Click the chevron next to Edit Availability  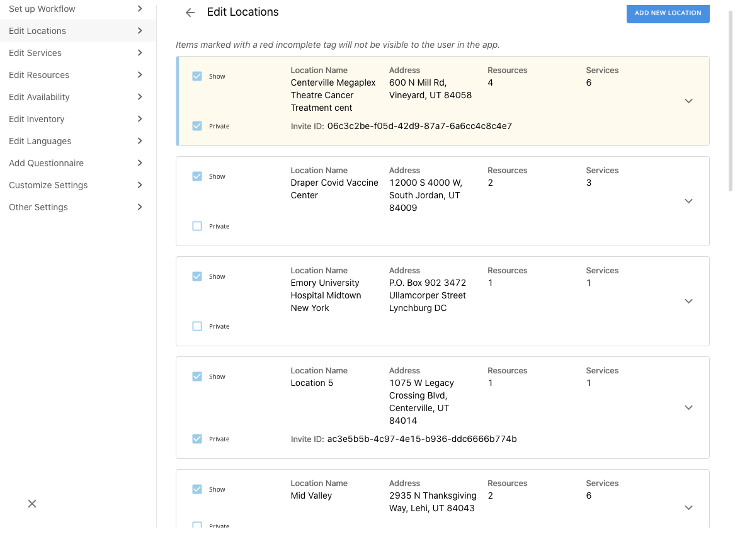coord(140,97)
